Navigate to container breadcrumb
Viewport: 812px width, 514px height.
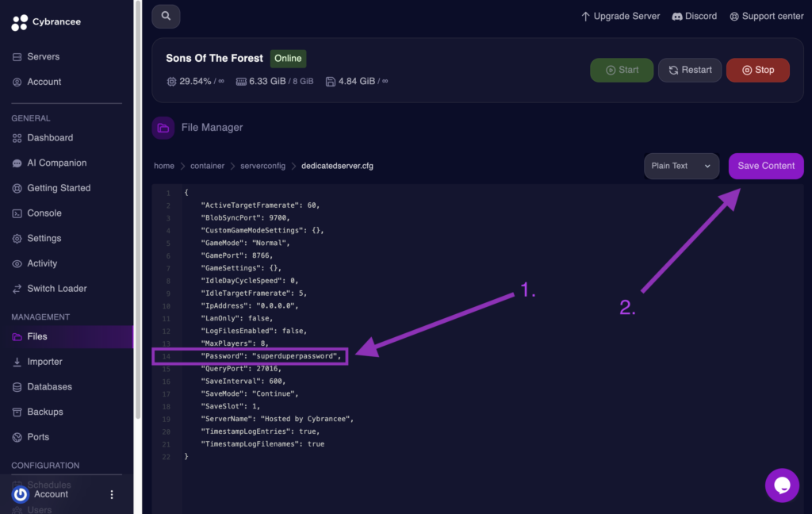click(x=207, y=166)
